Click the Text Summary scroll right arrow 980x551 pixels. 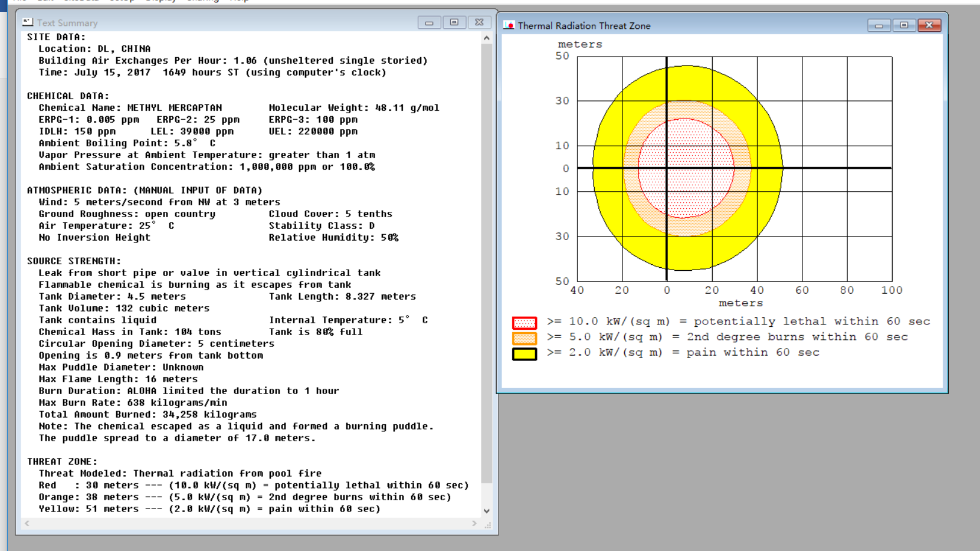(x=474, y=523)
